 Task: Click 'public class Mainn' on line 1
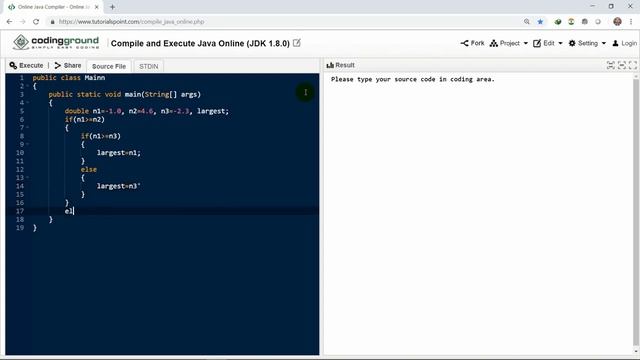(x=69, y=78)
